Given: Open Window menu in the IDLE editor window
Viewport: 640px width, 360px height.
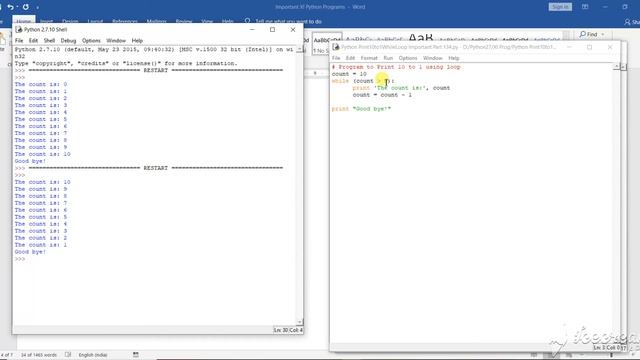Looking at the screenshot, I should point(433,58).
